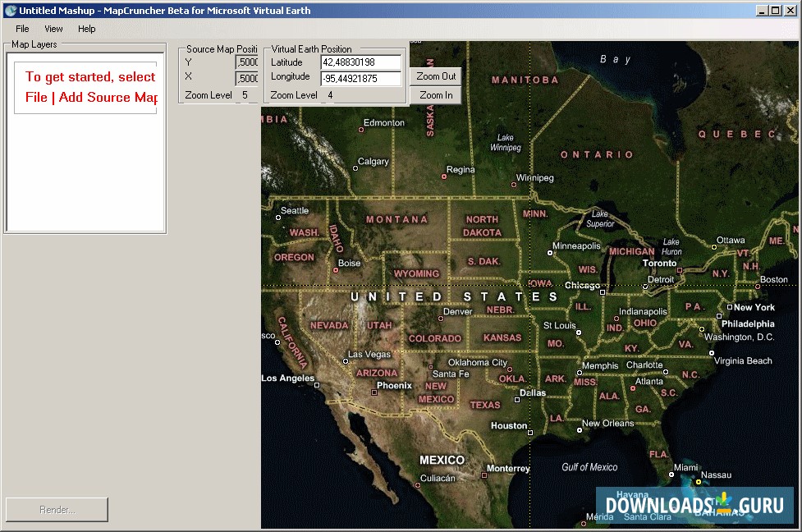This screenshot has width=802, height=532.
Task: Click the Edmonton label on the map
Action: 383,123
